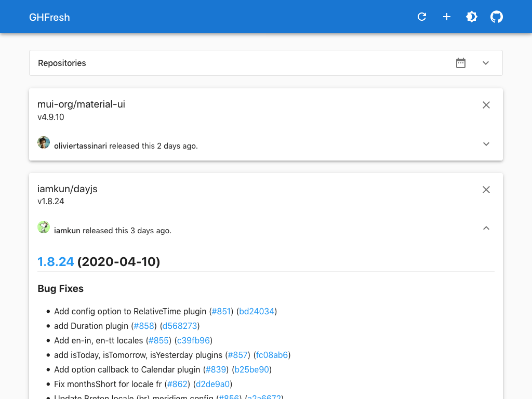Click the 'Bug Fixes' heading
This screenshot has height=399, width=532.
[x=61, y=288]
